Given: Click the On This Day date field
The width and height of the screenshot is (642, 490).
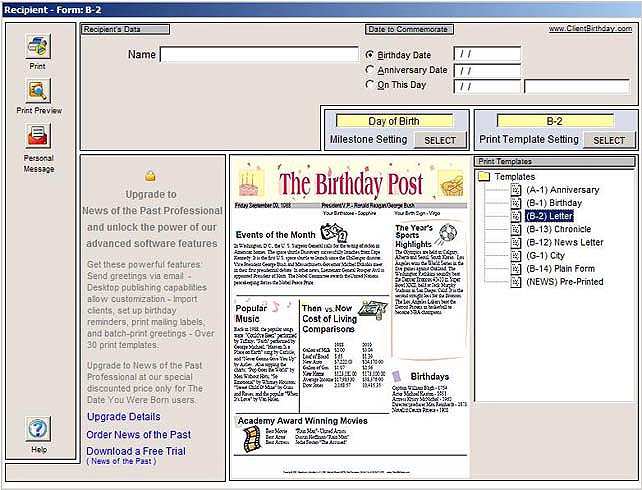Looking at the screenshot, I should [487, 87].
